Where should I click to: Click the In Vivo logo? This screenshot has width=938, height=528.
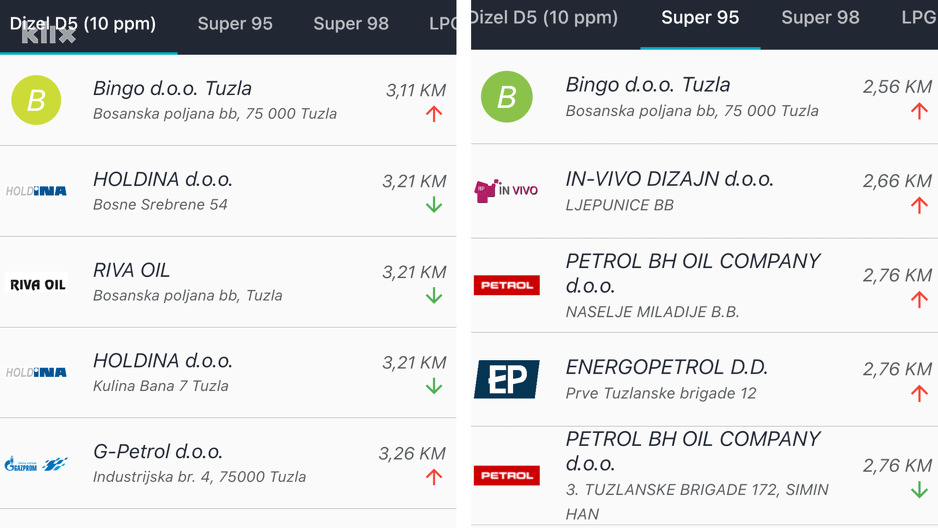coord(506,190)
